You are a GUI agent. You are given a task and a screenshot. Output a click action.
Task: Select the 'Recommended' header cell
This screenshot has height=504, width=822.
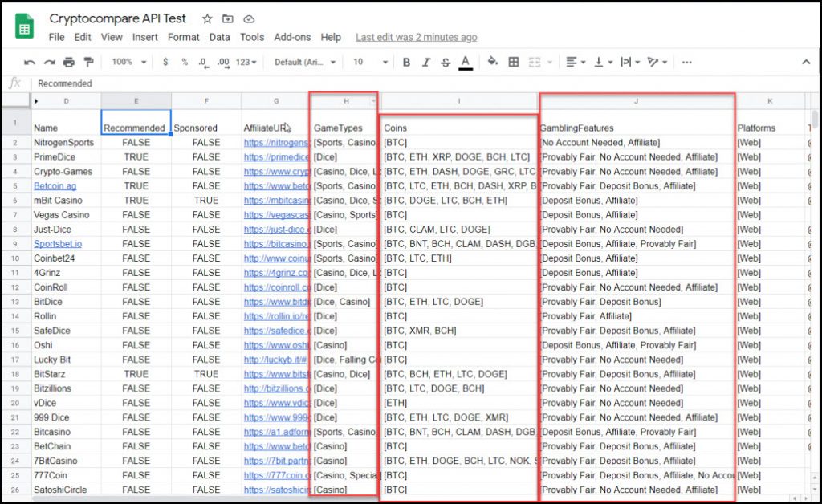(136, 122)
